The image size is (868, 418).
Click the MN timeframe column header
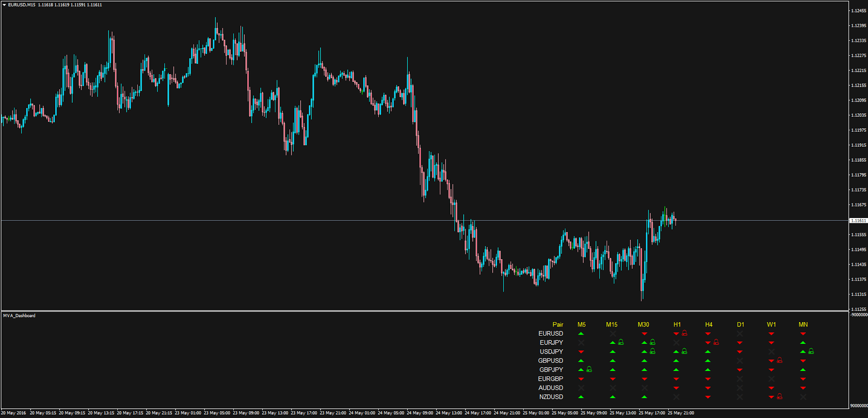(x=803, y=325)
